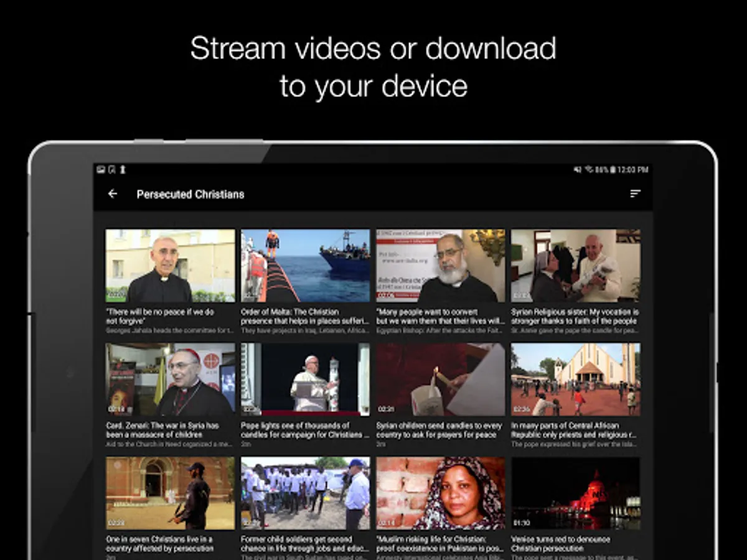Tap the battery indicator in status bar

(x=613, y=169)
